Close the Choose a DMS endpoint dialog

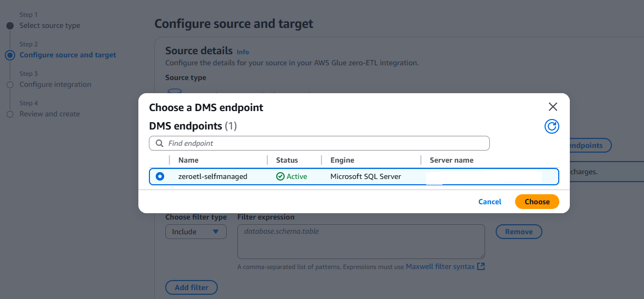pos(552,107)
